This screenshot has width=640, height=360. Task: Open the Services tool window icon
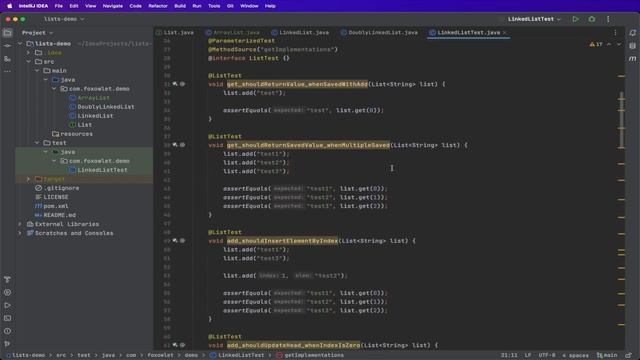pyautogui.click(x=7, y=292)
